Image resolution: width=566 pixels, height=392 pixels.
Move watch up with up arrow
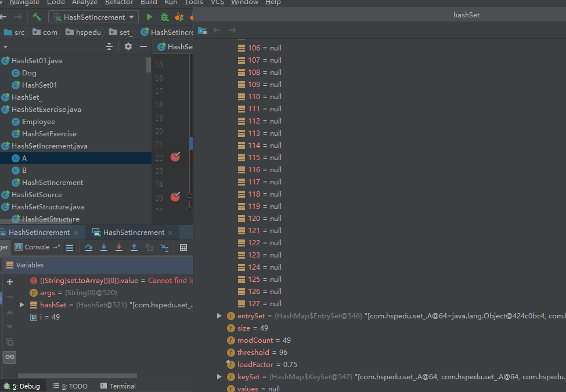[10, 312]
